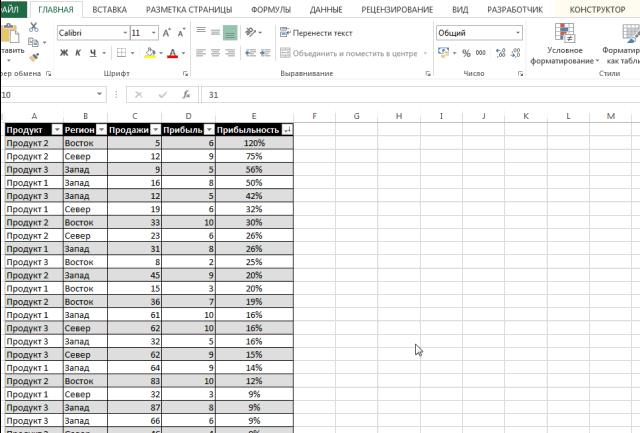
Task: Click the font color red A swatch
Action: coord(172,53)
